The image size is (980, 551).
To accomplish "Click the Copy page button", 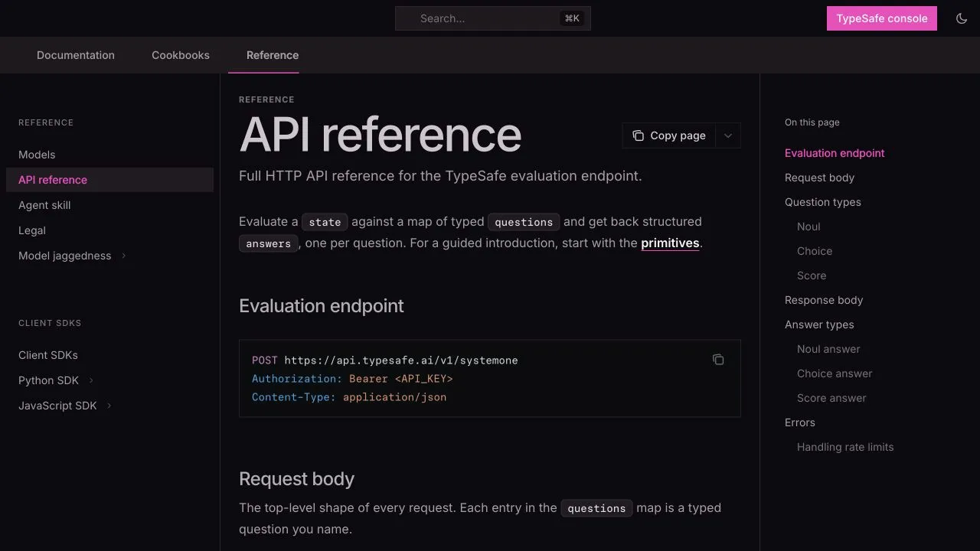I will tap(669, 135).
